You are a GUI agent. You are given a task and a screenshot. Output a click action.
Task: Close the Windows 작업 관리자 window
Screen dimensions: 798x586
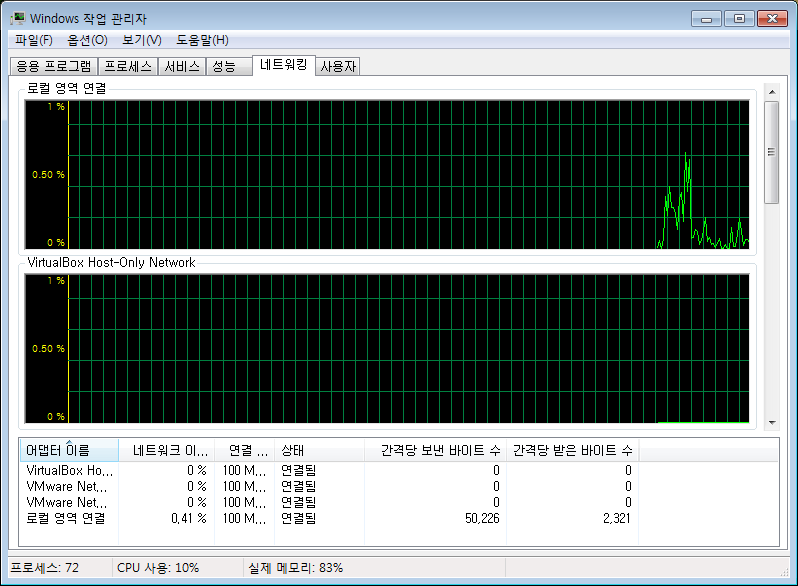772,19
